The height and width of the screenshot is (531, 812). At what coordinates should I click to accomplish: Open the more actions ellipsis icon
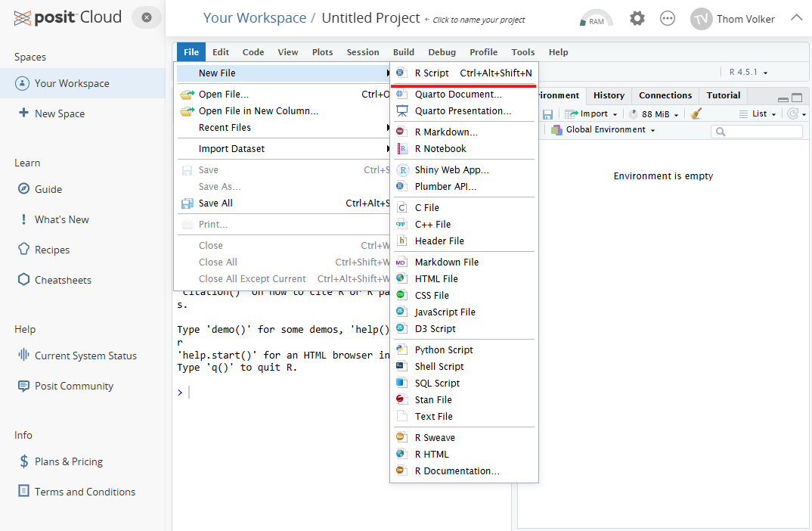click(668, 19)
